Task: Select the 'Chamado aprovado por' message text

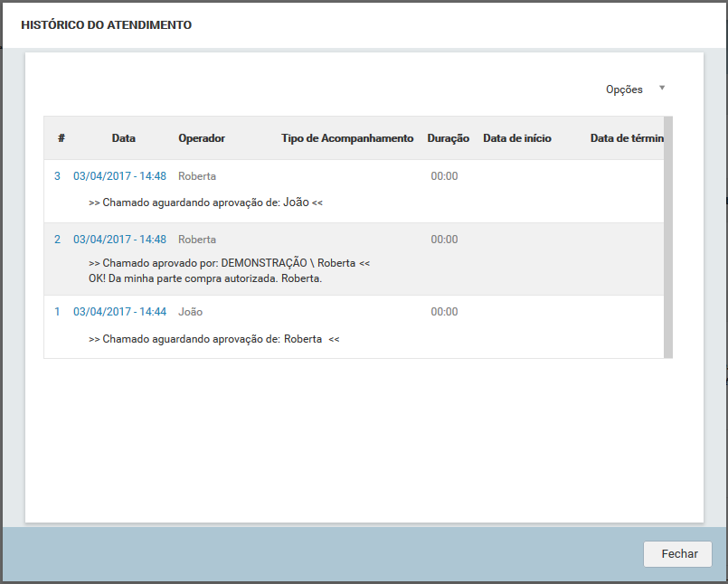Action: point(230,263)
